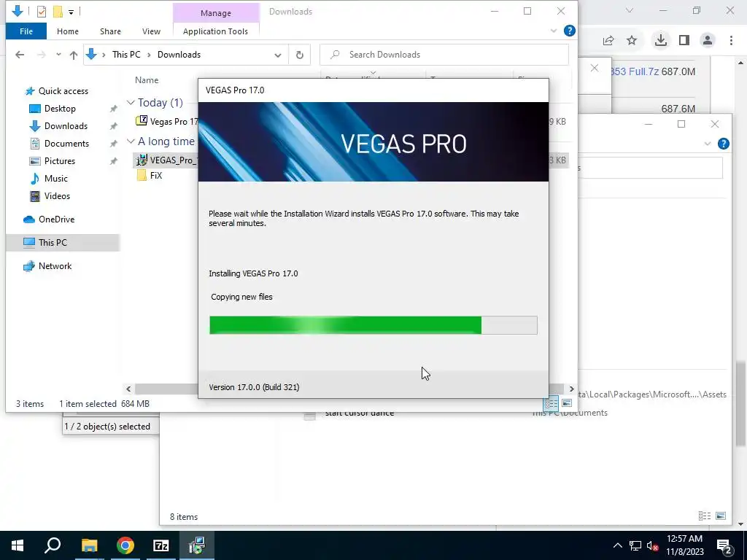The width and height of the screenshot is (747, 560).
Task: Switch to the Home ribbon tab
Action: coord(68,31)
